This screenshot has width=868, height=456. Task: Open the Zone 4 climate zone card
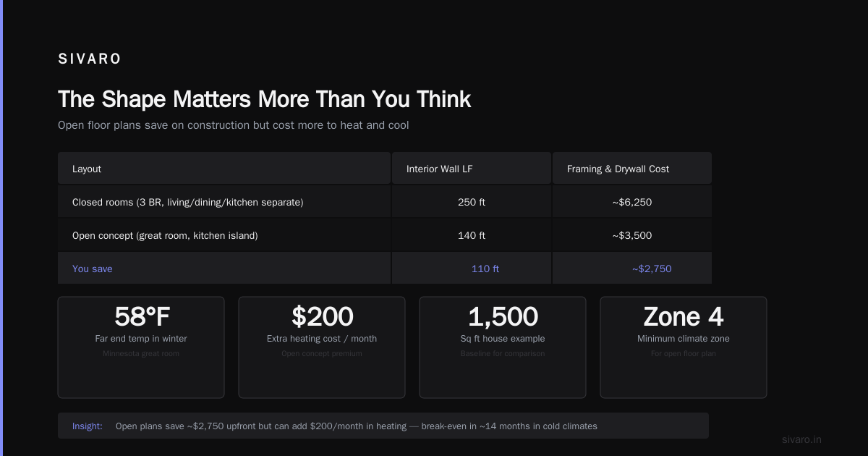coord(684,347)
